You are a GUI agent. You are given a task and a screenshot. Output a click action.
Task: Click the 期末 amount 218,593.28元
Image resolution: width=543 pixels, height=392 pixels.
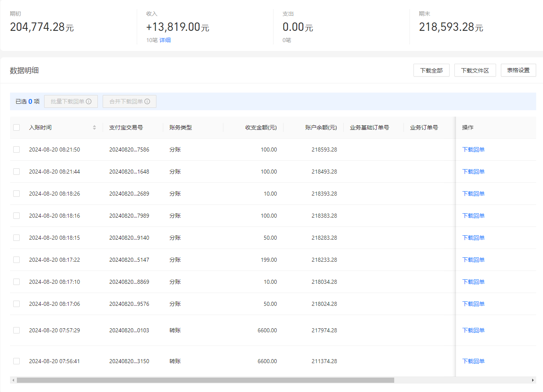tap(451, 27)
